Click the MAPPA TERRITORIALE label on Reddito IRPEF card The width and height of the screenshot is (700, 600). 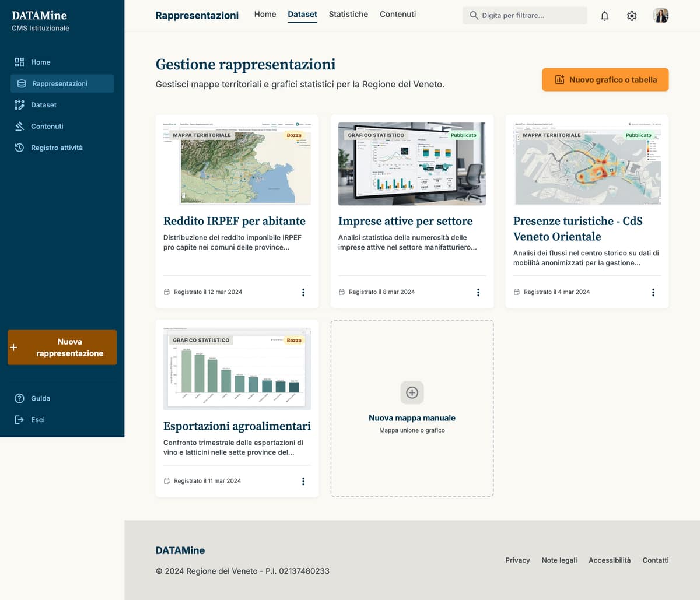pos(202,135)
